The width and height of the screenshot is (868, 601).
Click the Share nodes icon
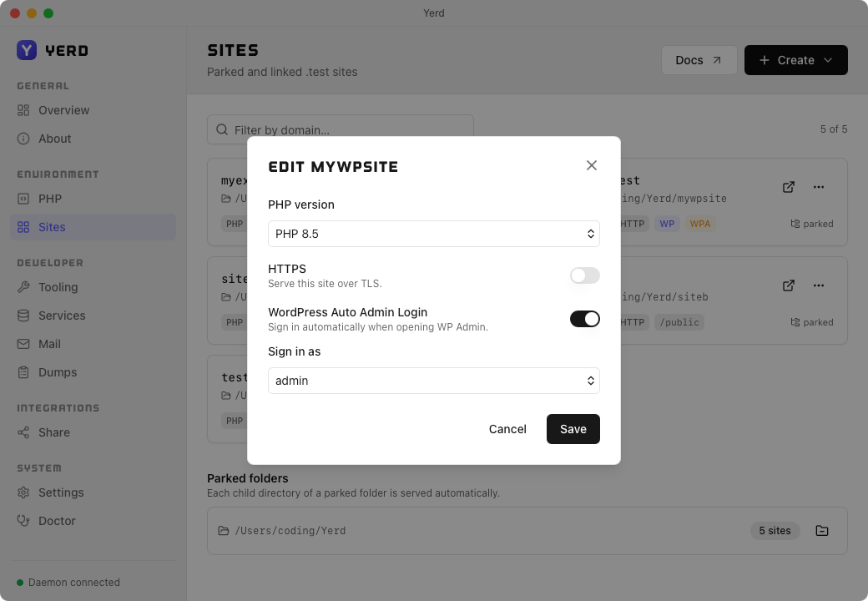[x=23, y=432]
